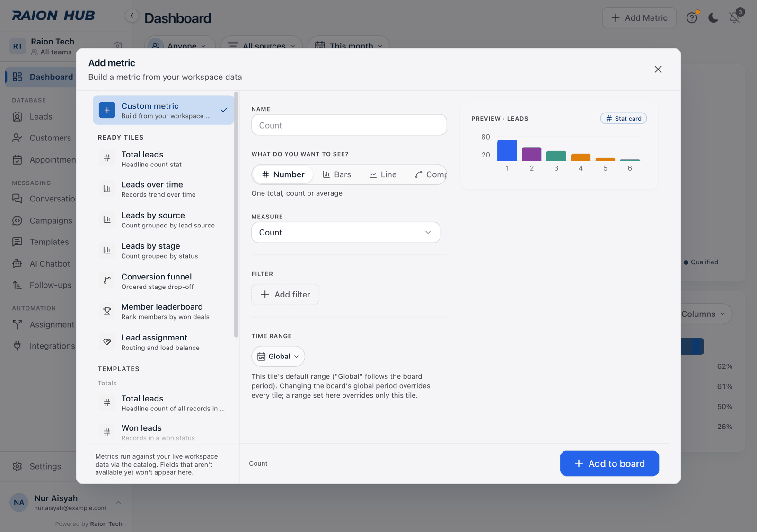
Task: Select the Won leads template
Action: (x=163, y=432)
